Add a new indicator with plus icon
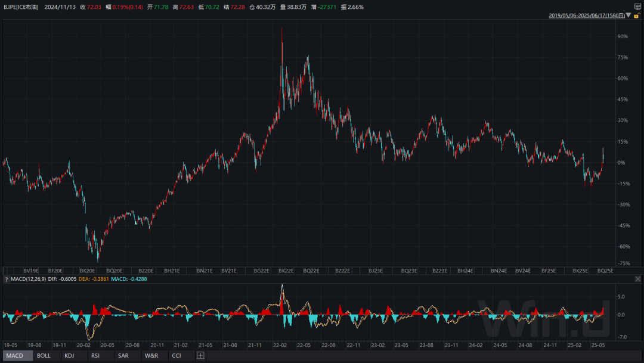This screenshot has height=363, width=644. click(x=200, y=355)
